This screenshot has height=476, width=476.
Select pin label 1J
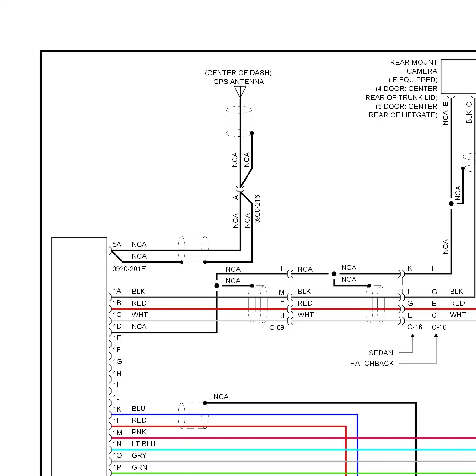116,397
